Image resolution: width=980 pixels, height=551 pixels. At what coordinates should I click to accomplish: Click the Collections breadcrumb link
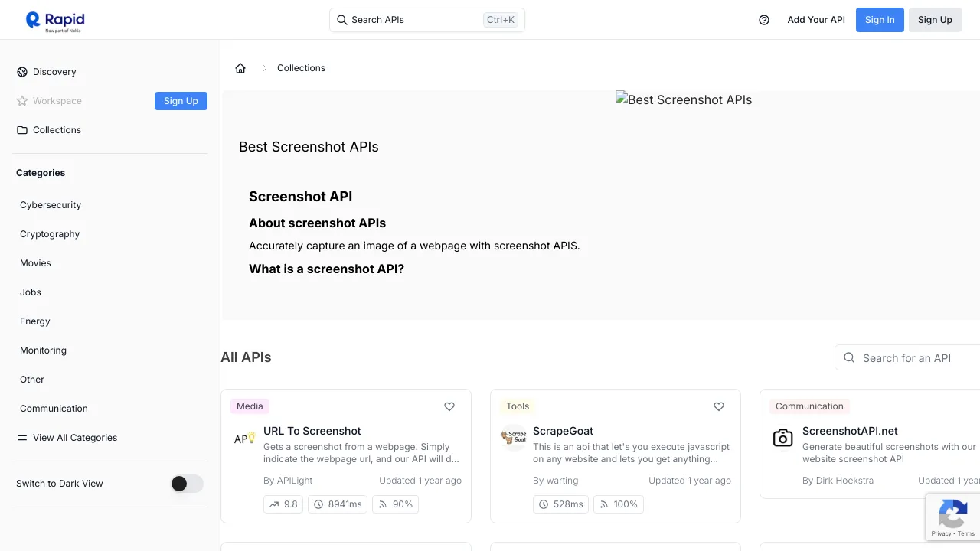point(301,68)
